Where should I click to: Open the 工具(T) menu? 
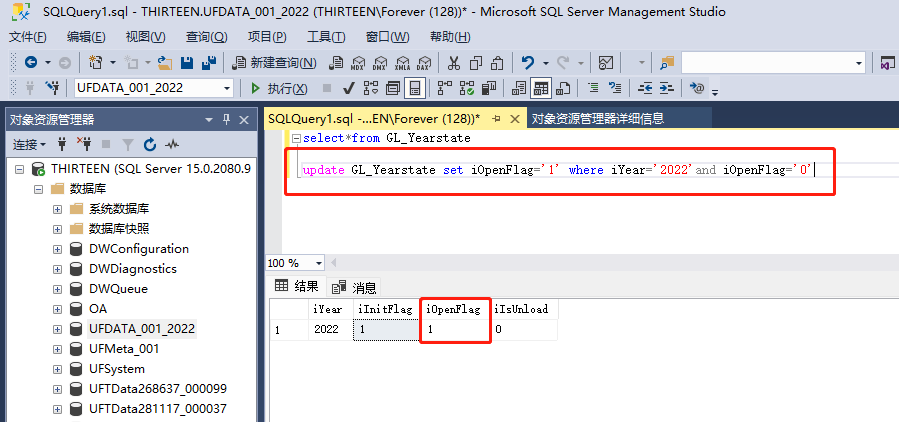(326, 37)
